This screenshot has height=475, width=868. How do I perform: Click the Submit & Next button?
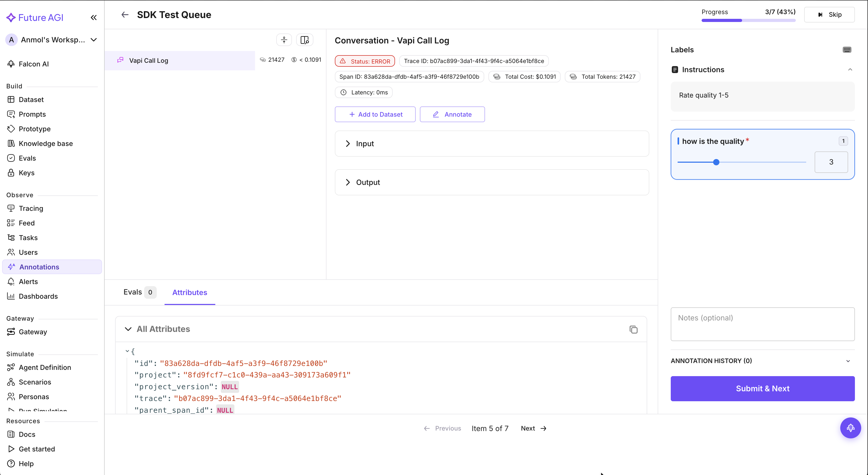tap(762, 388)
